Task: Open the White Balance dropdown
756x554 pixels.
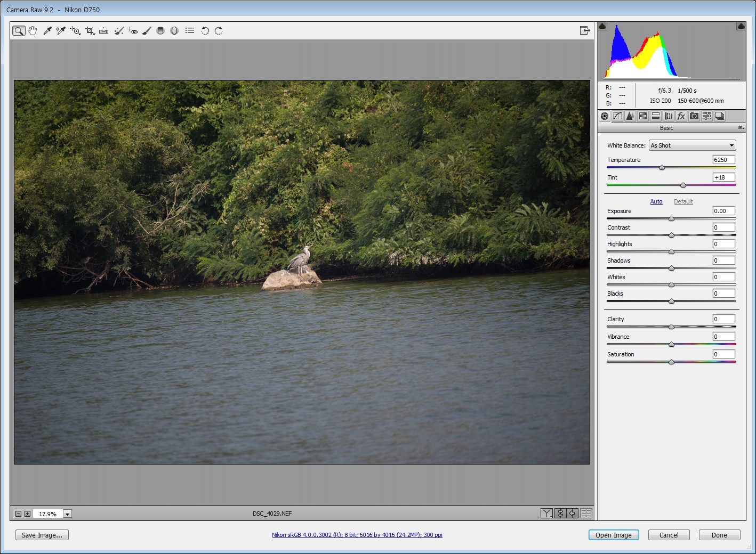Action: [692, 145]
